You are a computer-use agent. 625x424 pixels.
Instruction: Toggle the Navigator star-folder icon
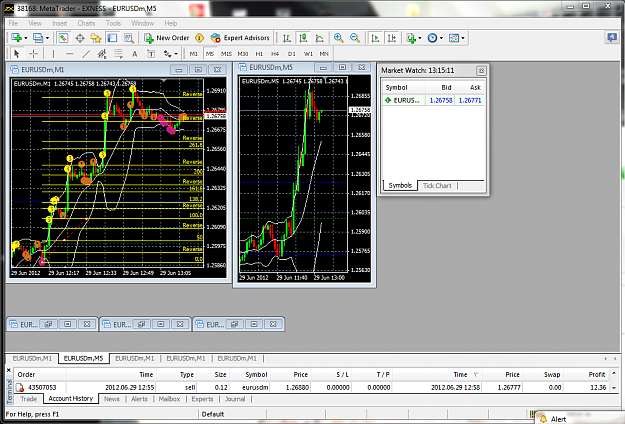pyautogui.click(x=96, y=38)
